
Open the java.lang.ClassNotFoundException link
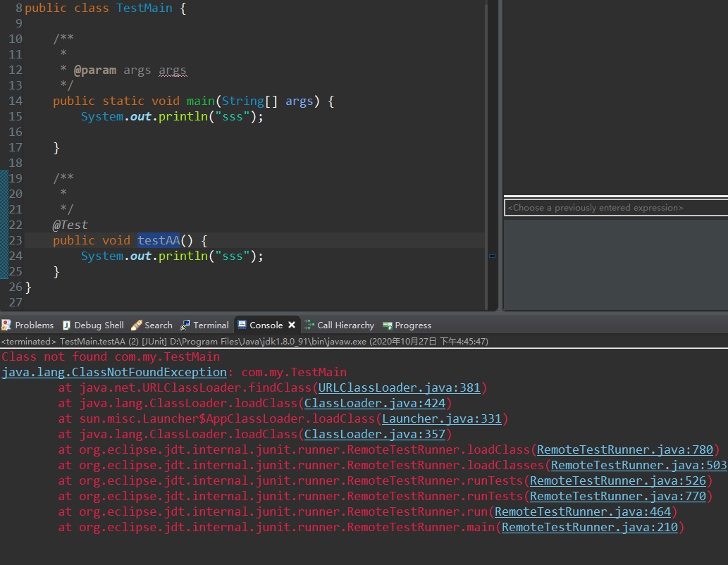click(114, 373)
